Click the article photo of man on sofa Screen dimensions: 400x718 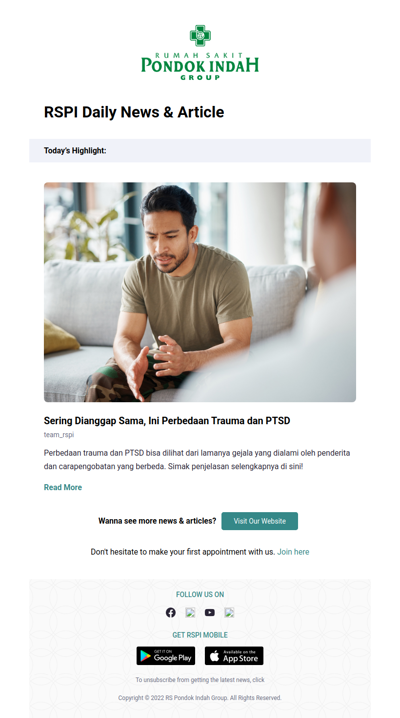(200, 292)
